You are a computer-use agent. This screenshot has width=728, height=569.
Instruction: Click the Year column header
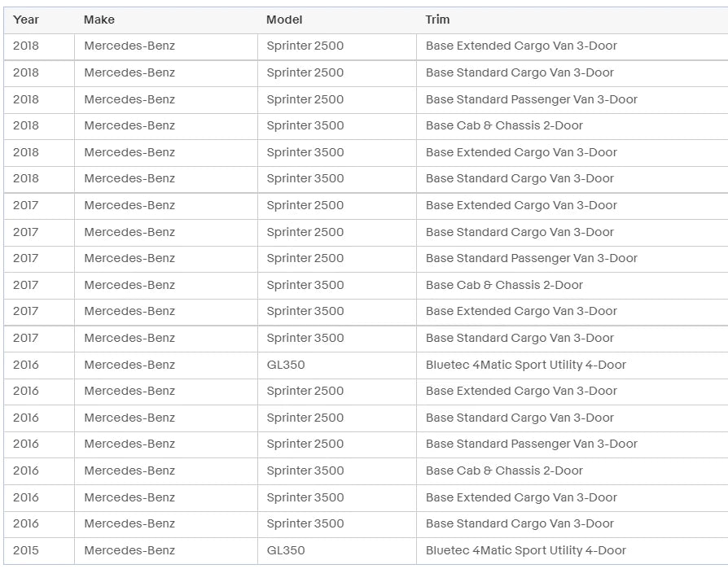[26, 20]
